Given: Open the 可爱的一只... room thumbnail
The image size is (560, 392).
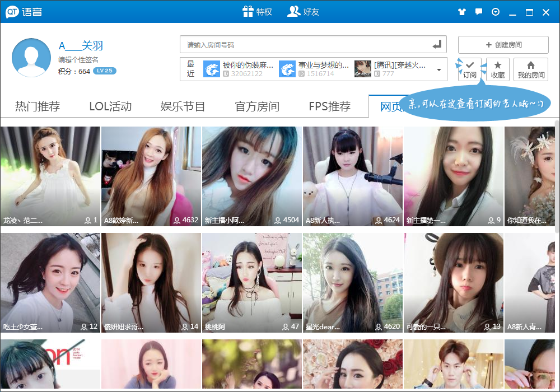Looking at the screenshot, I should click(454, 283).
